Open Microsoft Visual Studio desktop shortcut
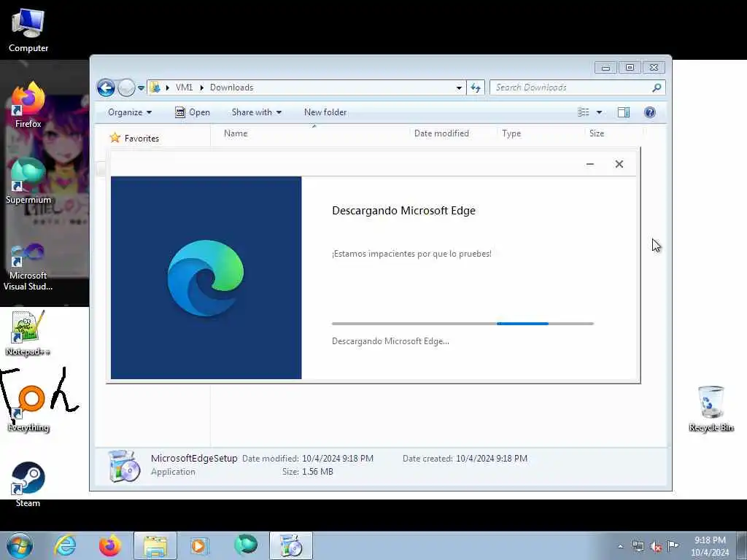The image size is (747, 560). click(x=28, y=267)
